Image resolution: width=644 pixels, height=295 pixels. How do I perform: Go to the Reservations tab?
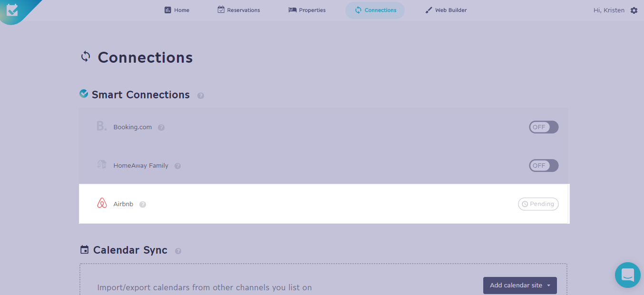(x=239, y=10)
